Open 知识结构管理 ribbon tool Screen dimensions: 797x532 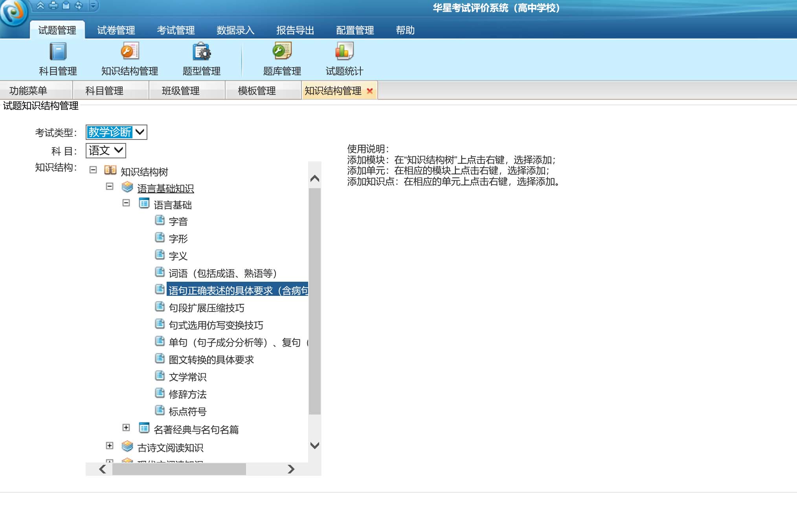130,60
